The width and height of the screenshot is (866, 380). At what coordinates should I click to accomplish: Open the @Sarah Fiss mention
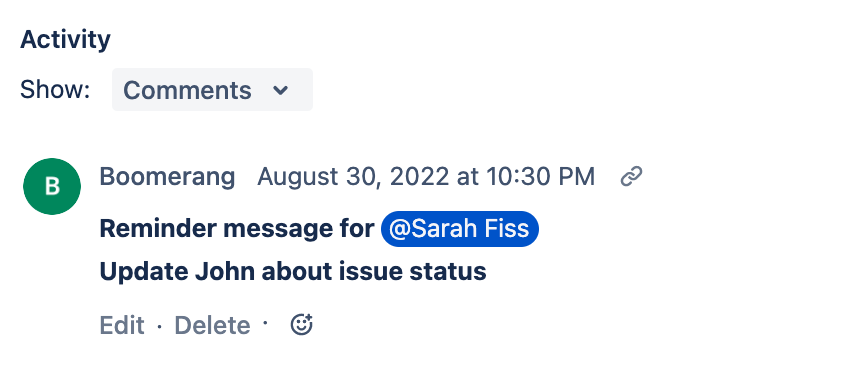click(460, 229)
